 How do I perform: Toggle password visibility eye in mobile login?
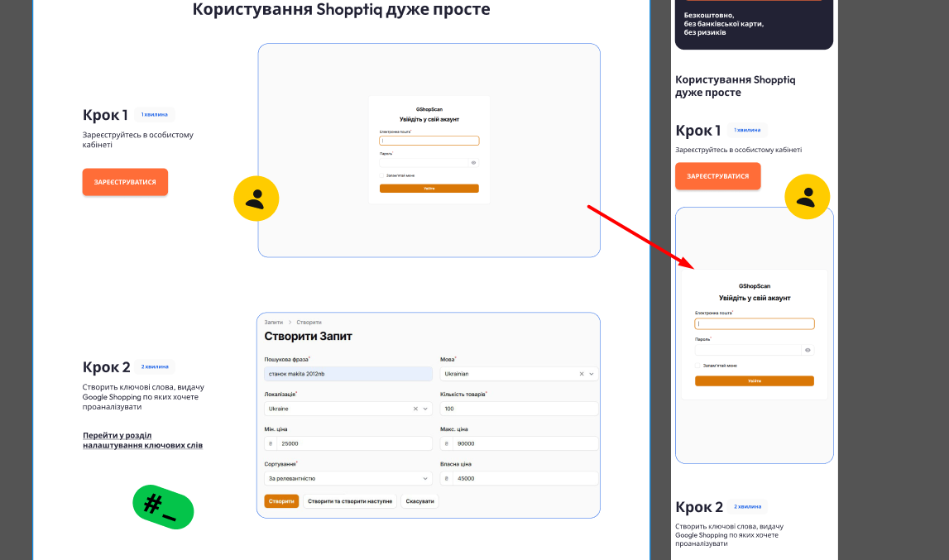(x=808, y=350)
